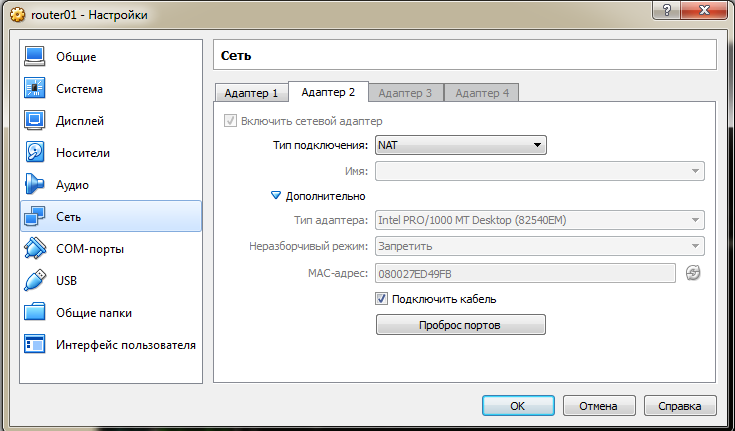Collapse the Дополнительно disclosure triangle
The image size is (735, 431).
point(276,196)
